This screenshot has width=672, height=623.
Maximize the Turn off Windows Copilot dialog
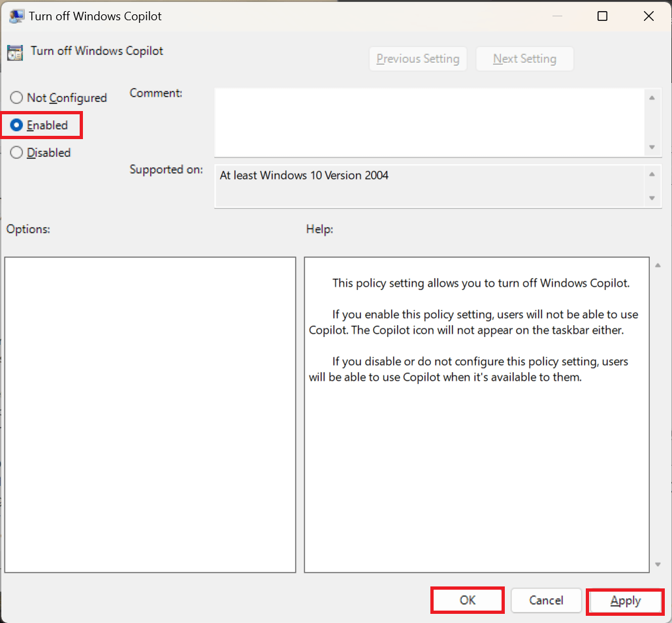point(602,16)
